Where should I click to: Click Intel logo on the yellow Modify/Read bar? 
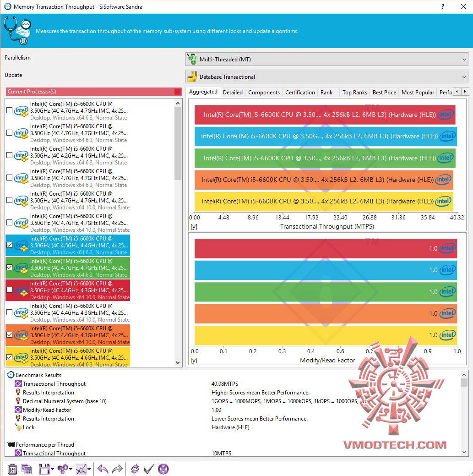pos(448,335)
